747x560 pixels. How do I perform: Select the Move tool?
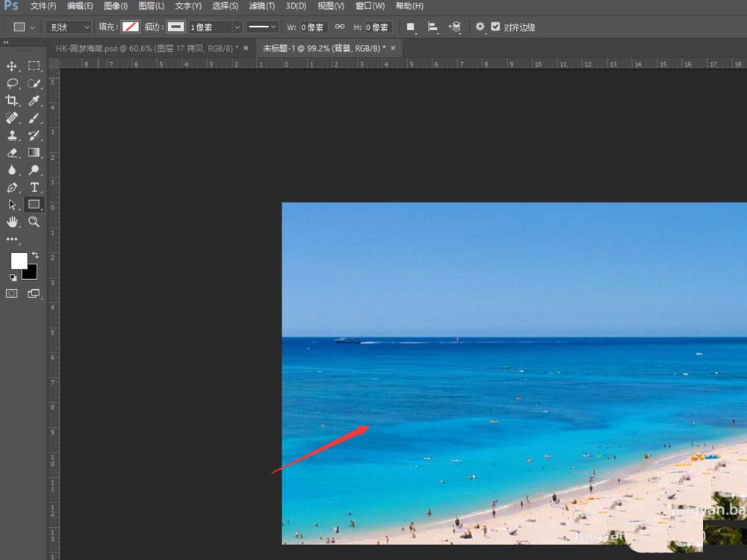12,66
